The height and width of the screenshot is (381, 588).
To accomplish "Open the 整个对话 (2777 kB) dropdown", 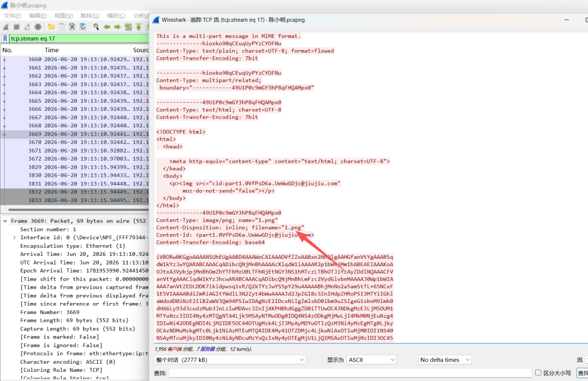I will (230, 360).
